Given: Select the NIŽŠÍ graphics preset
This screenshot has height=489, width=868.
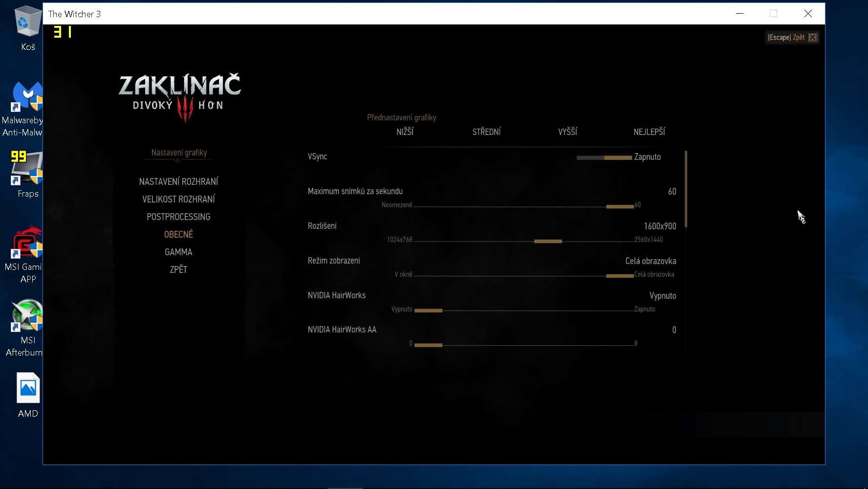Looking at the screenshot, I should (405, 132).
